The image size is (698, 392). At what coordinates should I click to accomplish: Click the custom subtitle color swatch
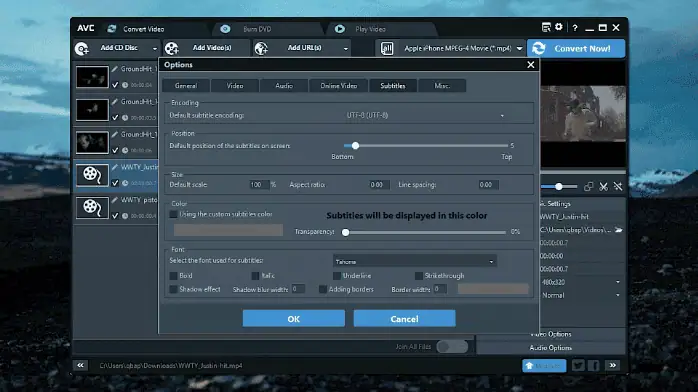point(228,230)
